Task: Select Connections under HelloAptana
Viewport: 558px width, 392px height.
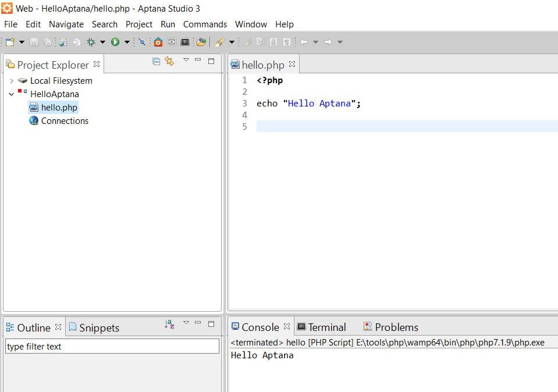Action: (x=65, y=120)
